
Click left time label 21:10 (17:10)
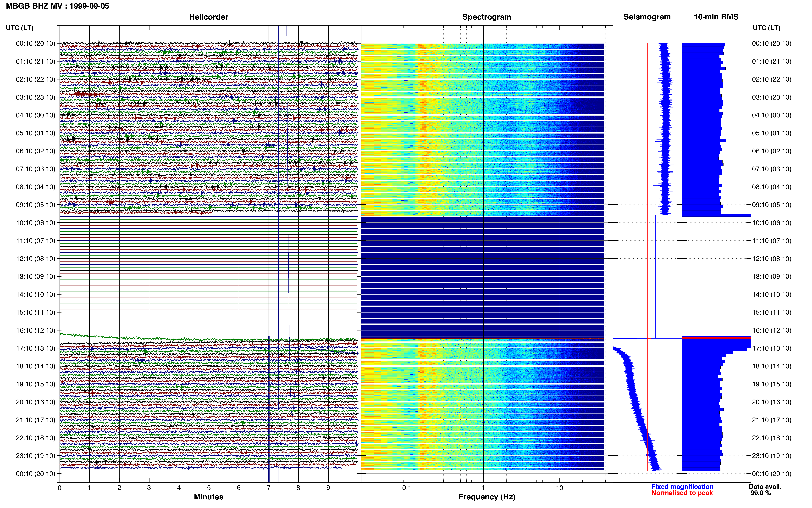36,420
